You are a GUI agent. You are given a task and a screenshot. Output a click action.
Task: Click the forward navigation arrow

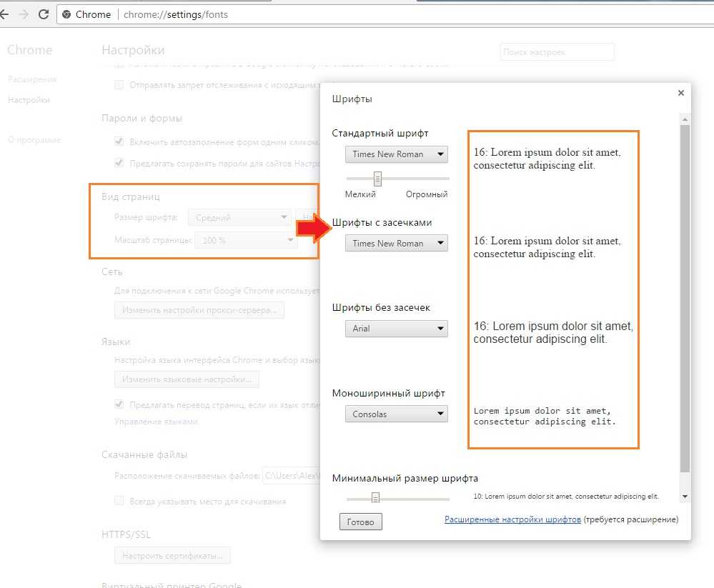pos(23,14)
